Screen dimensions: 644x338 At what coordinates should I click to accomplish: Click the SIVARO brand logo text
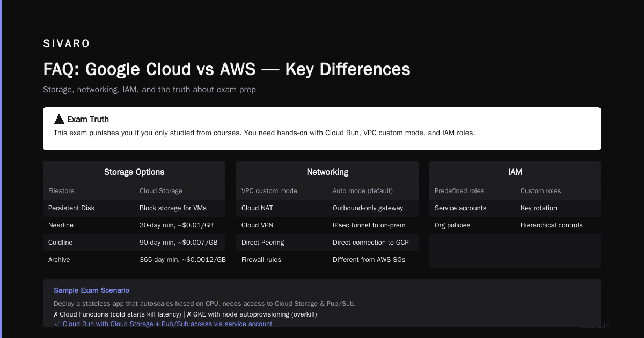click(67, 44)
